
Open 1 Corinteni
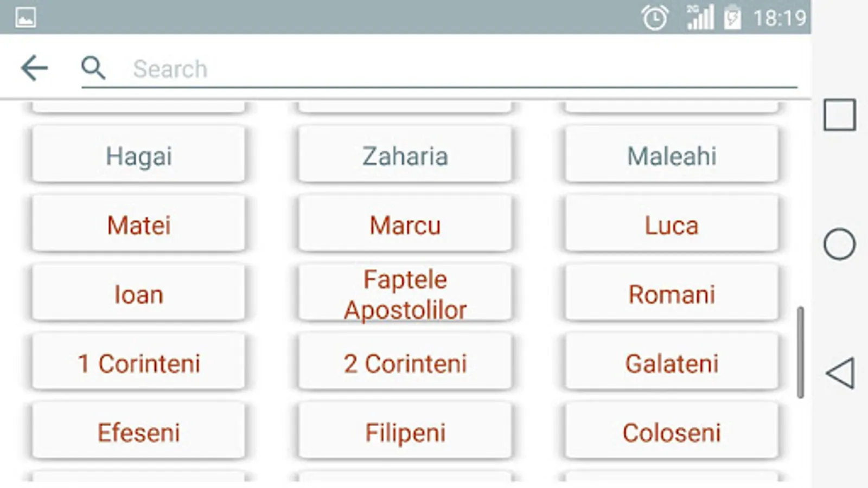(138, 363)
